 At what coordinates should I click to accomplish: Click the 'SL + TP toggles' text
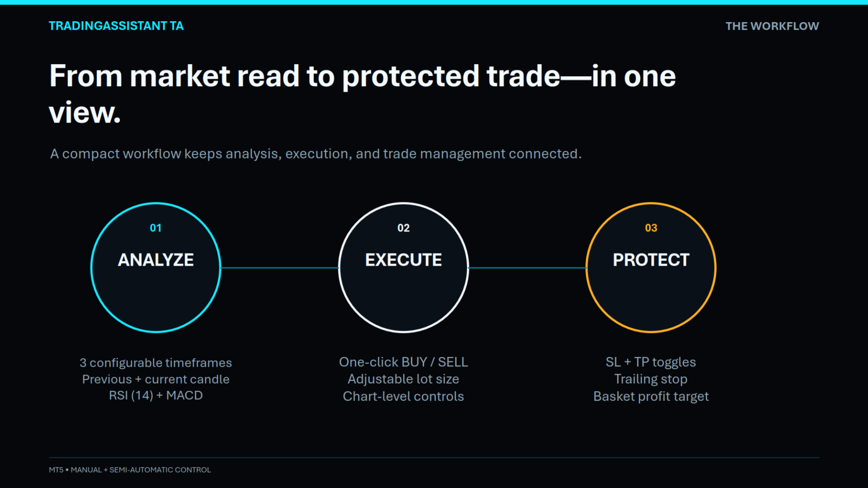click(651, 362)
